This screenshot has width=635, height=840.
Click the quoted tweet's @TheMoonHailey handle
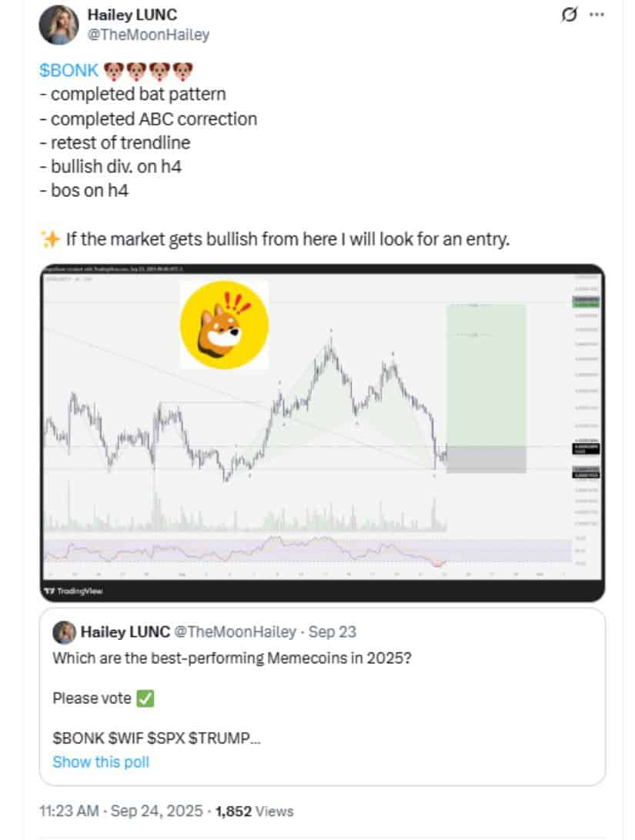coord(236,632)
